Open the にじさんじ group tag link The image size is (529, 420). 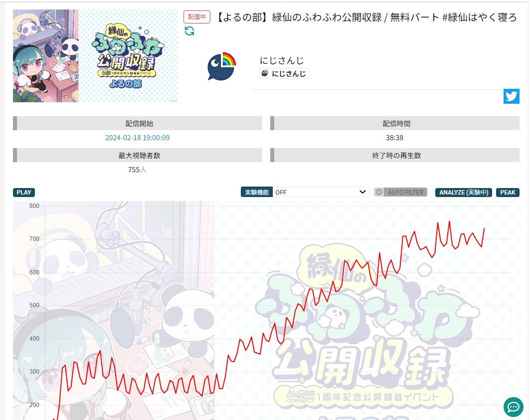coord(284,73)
